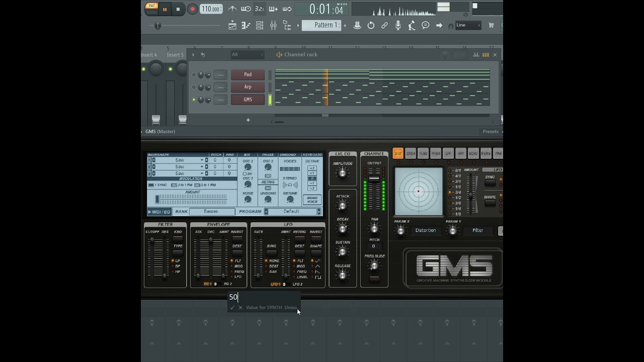Open the browser/plugin picker icon
This screenshot has width=644, height=362.
287,25
